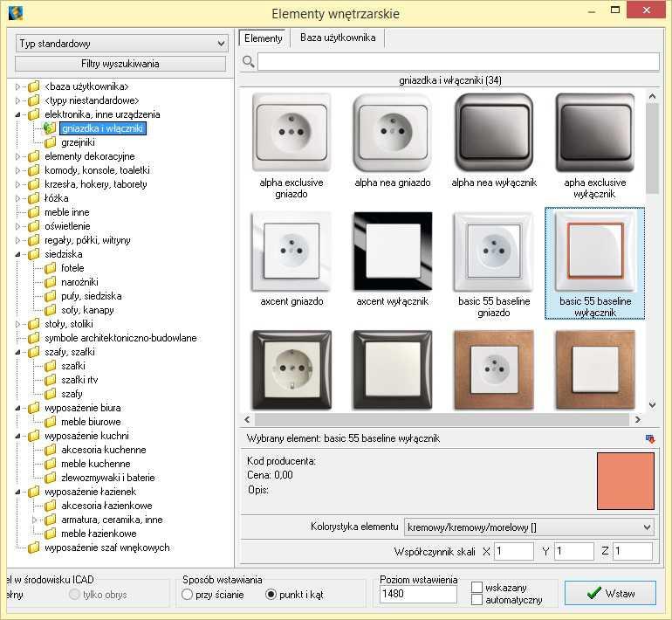Image resolution: width=672 pixels, height=620 pixels.
Task: Click the Wstaw insert button
Action: (x=610, y=593)
